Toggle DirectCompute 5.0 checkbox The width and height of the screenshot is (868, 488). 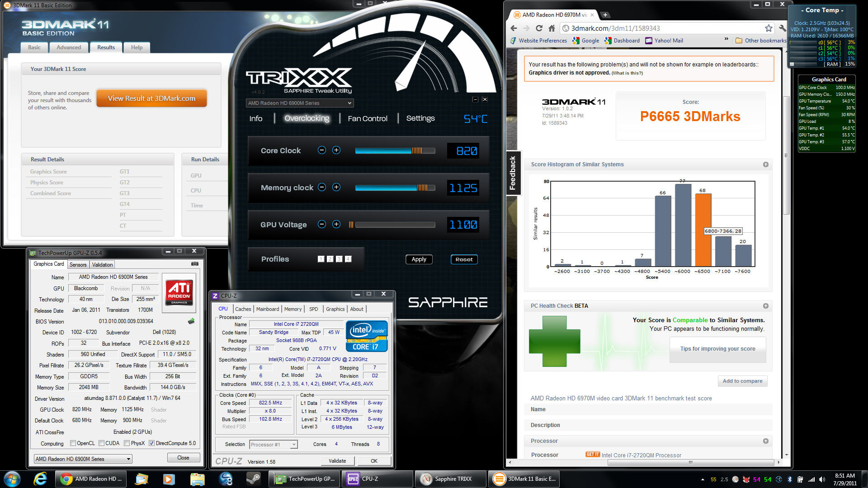(x=151, y=443)
